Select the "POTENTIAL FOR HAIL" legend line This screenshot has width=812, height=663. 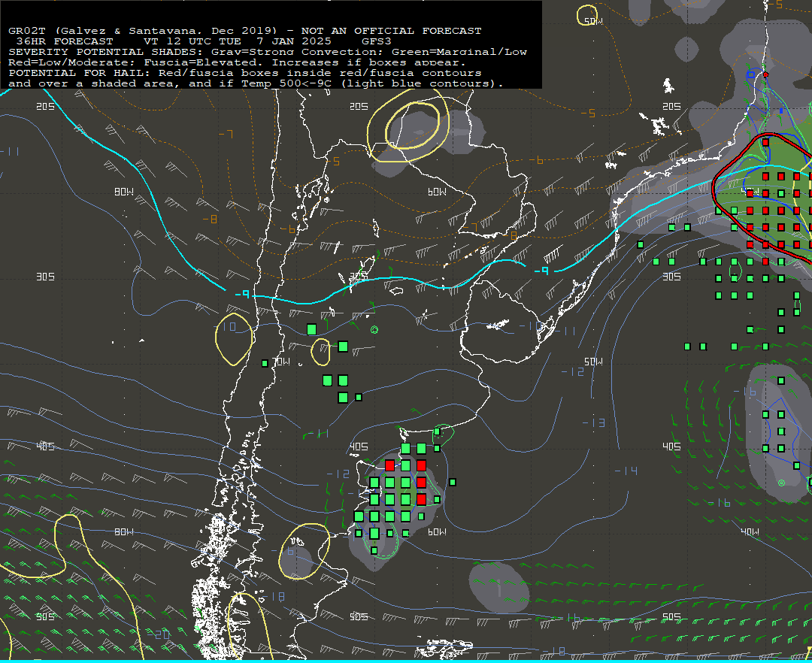[x=245, y=73]
